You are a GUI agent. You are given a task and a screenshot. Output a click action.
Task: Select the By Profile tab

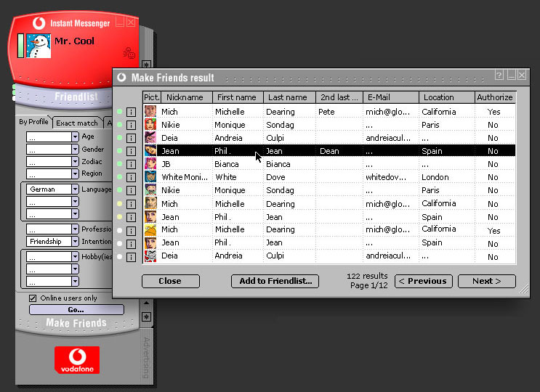click(x=33, y=122)
